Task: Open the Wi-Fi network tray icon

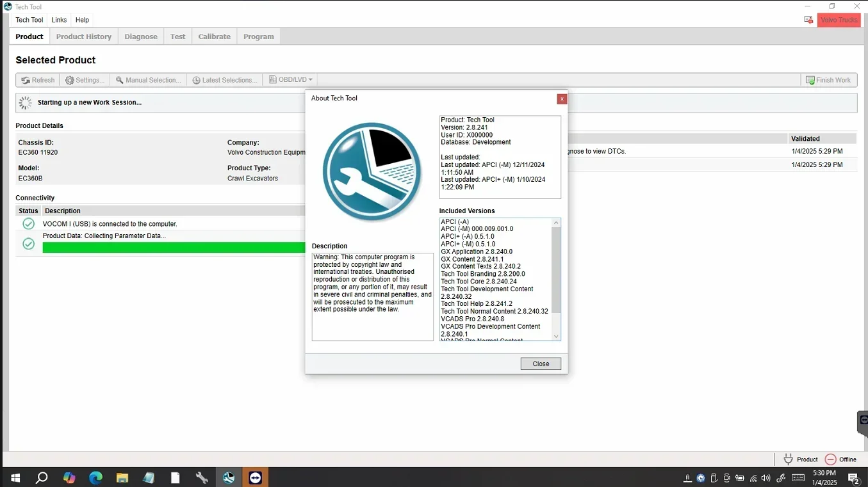Action: pos(753,478)
